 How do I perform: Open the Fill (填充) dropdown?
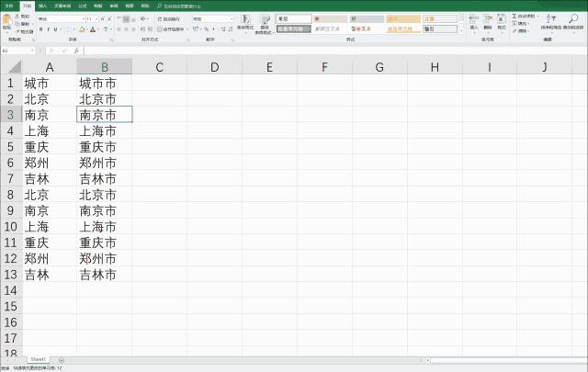[521, 24]
